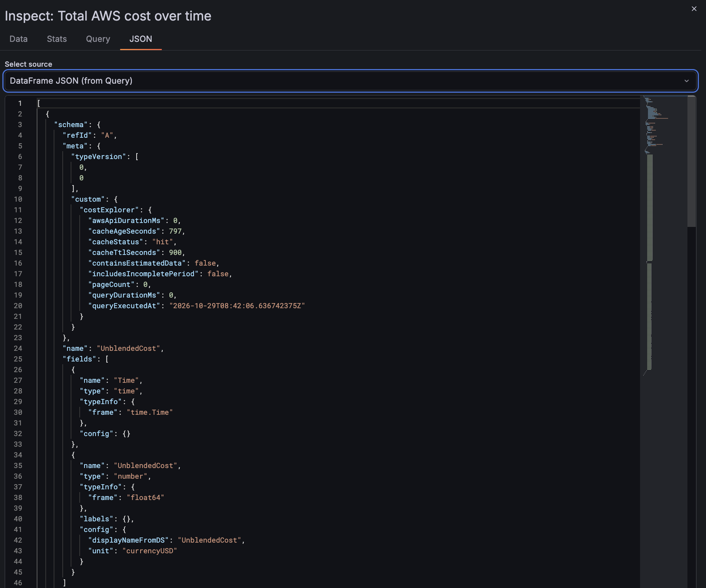Open the Select source dropdown
Viewport: 706px width, 588px height.
(351, 81)
